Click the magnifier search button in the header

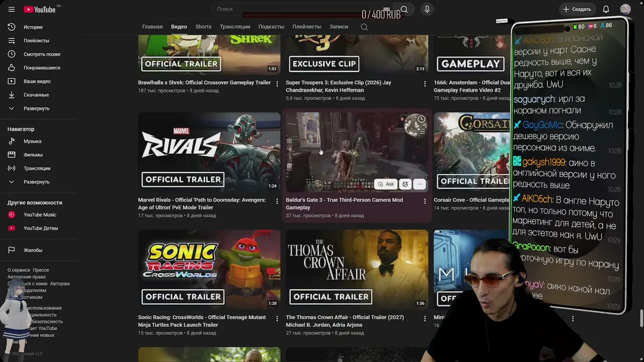(x=404, y=9)
